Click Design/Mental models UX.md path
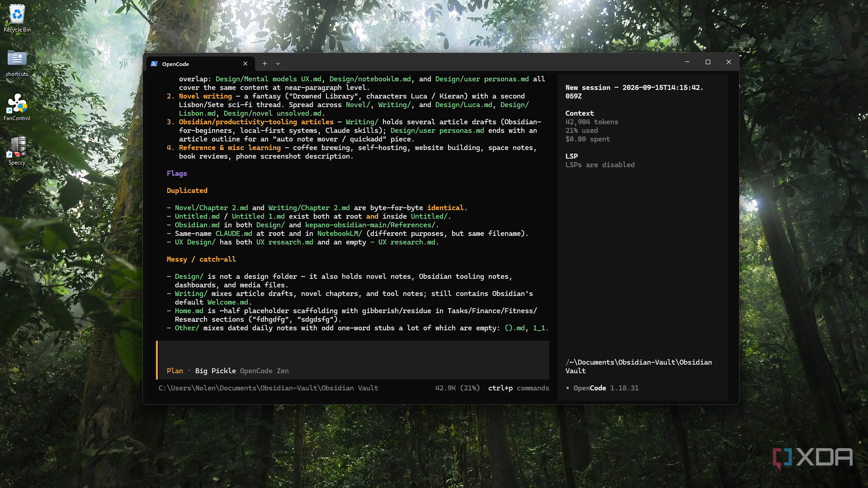 click(269, 79)
